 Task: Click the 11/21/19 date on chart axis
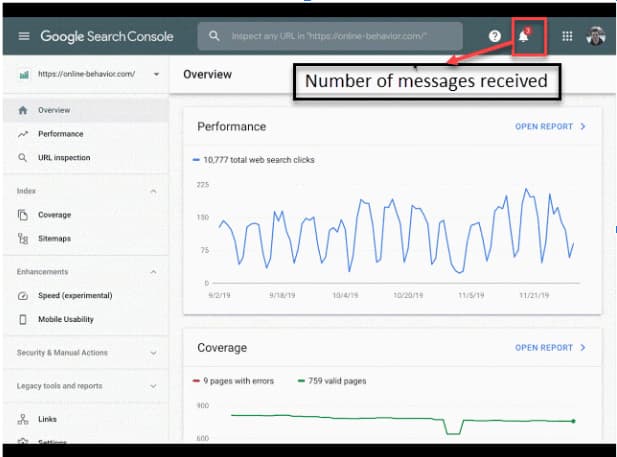534,295
